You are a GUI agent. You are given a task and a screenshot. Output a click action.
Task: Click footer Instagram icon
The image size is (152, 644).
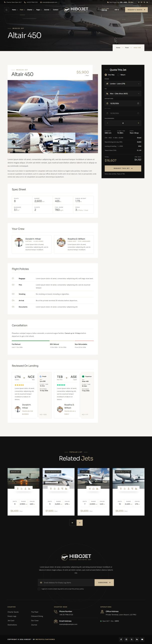coord(126,639)
